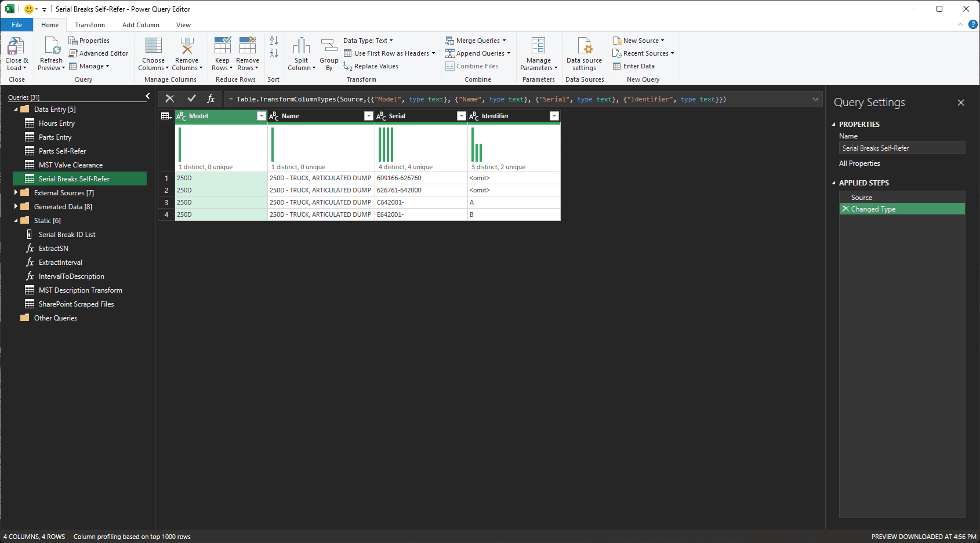Open the Merge Queries dropdown
Screen dimensions: 980x543
[476, 41]
